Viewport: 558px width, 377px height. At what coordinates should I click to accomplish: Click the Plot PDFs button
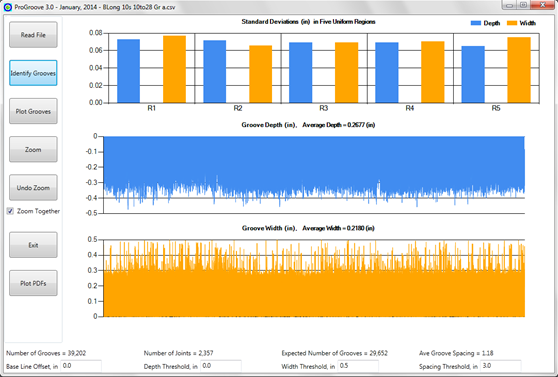33,283
